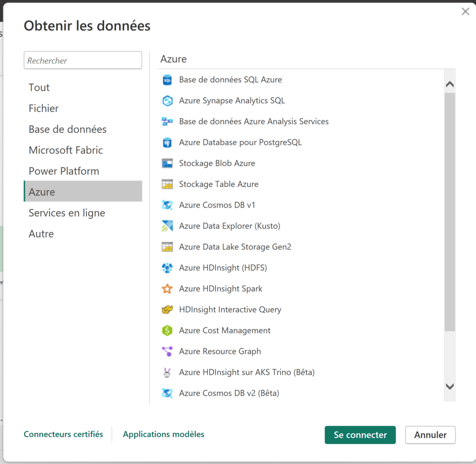The image size is (476, 464).
Task: Select the Azure HDInsight Spark connector
Action: click(221, 288)
